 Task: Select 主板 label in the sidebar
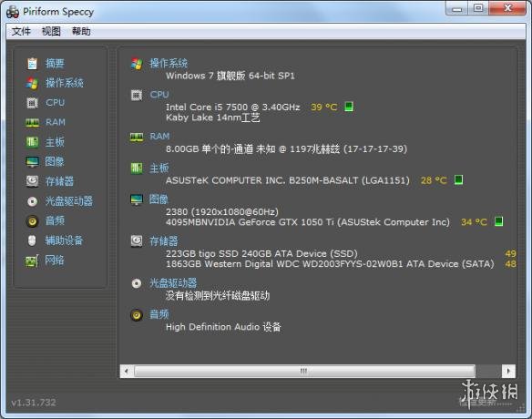click(55, 142)
